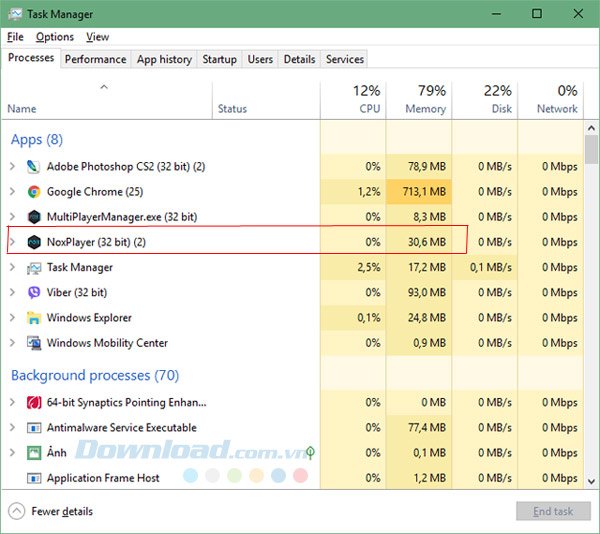
Task: Switch to the Details tab
Action: pos(300,59)
